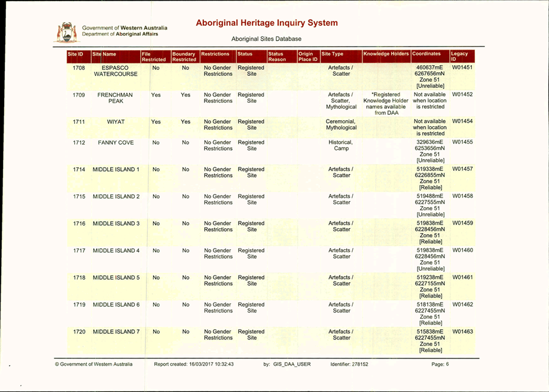Click the Registered Knowledge Holder note

pos(386,103)
